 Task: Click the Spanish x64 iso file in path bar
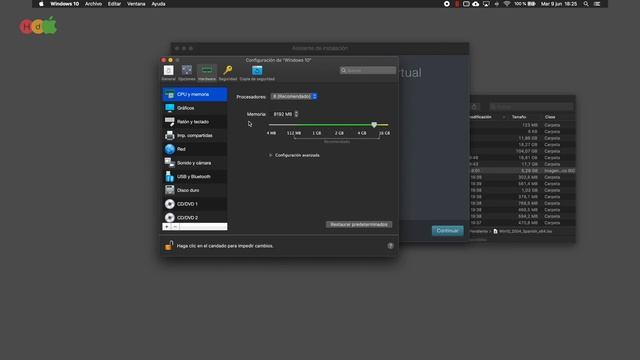pos(522,231)
